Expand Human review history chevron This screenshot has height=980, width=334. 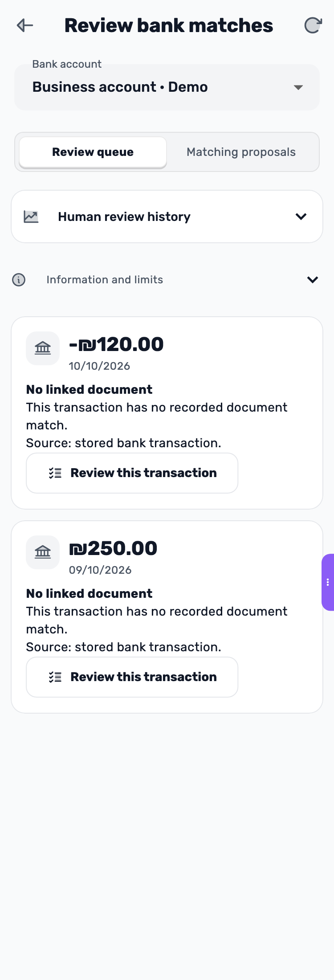[301, 216]
